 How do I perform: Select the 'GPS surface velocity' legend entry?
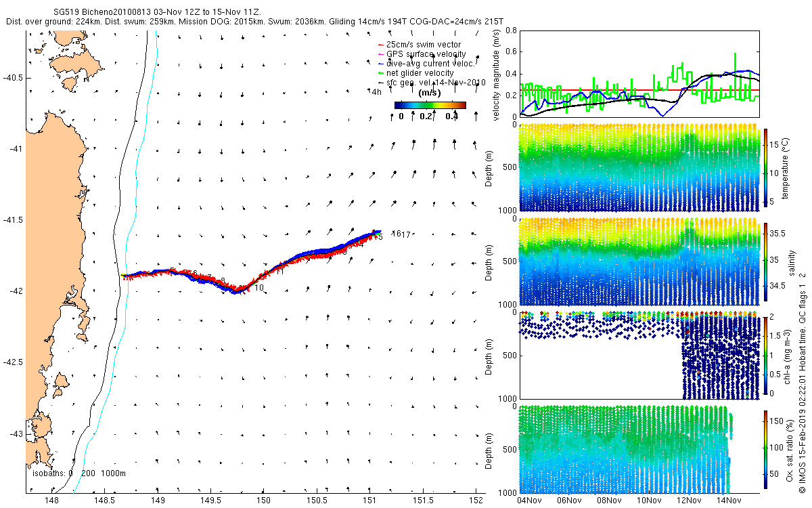click(426, 54)
